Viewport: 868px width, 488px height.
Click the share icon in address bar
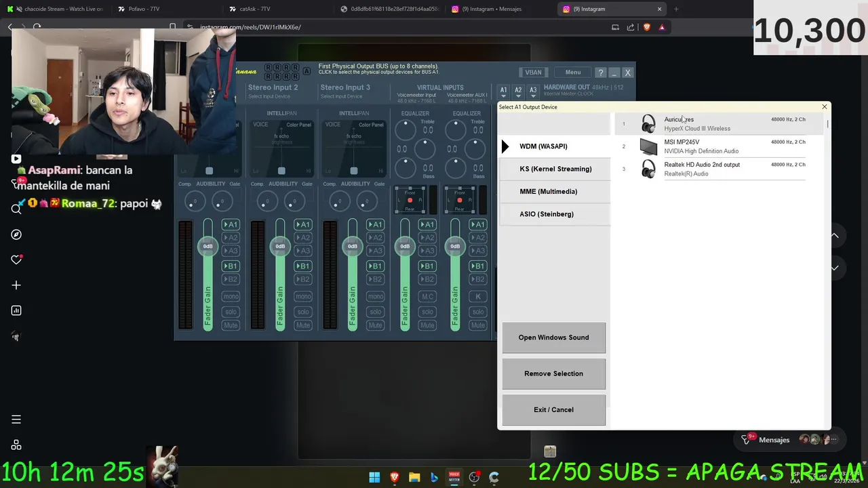[631, 27]
